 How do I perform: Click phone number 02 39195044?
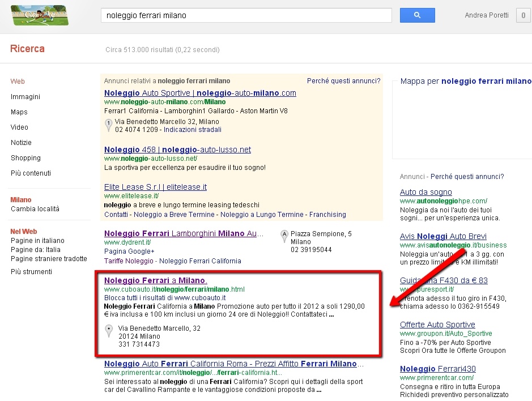tap(311, 250)
